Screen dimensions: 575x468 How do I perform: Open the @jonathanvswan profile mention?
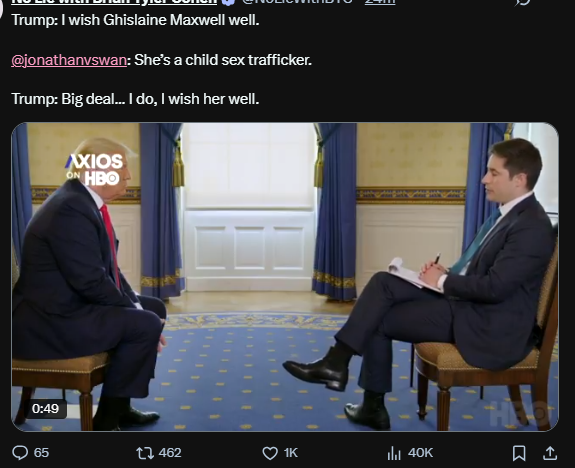coord(69,60)
